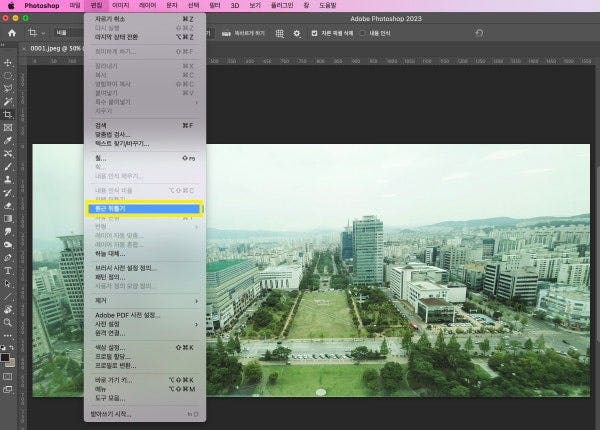600x430 pixels.
Task: Select the Elliptical Marquee tool
Action: point(8,75)
